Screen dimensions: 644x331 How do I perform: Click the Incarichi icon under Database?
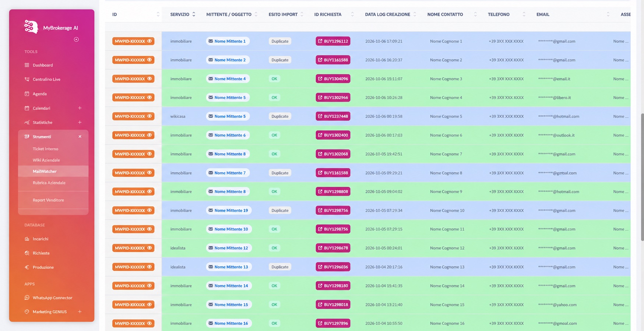pyautogui.click(x=27, y=239)
